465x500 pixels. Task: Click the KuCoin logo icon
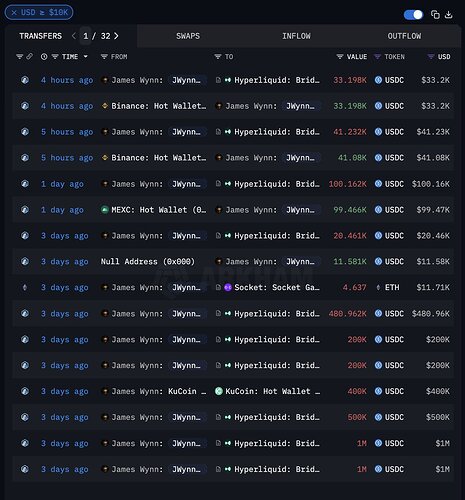pos(219,391)
